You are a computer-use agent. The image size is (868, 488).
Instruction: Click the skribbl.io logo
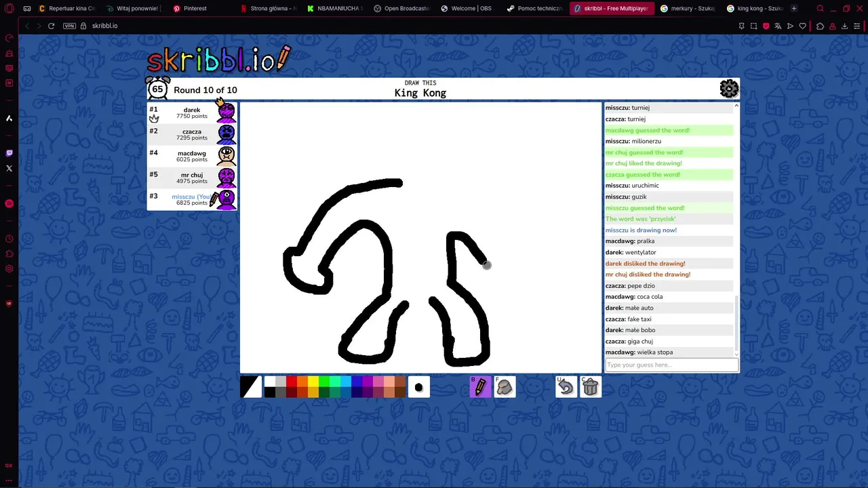coord(218,60)
